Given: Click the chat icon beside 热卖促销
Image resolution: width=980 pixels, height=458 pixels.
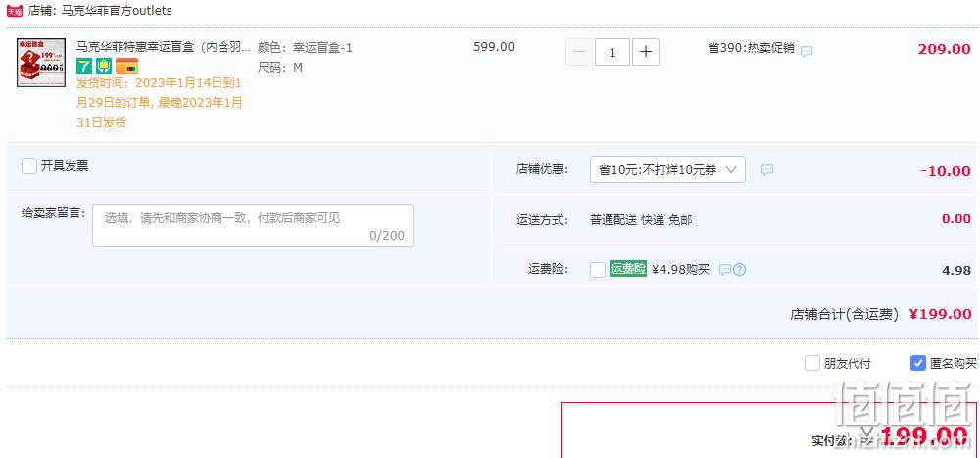Looking at the screenshot, I should coord(807,51).
